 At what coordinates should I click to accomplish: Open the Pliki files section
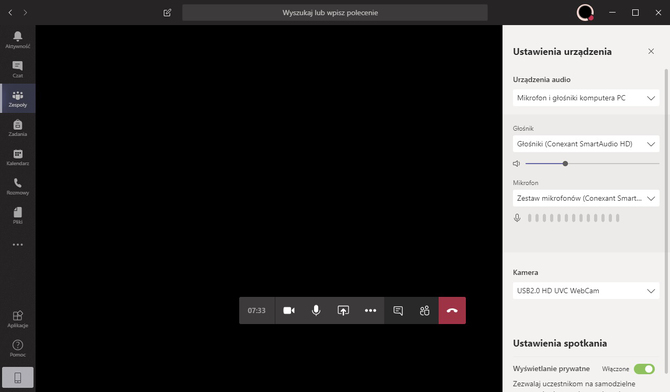click(x=18, y=216)
